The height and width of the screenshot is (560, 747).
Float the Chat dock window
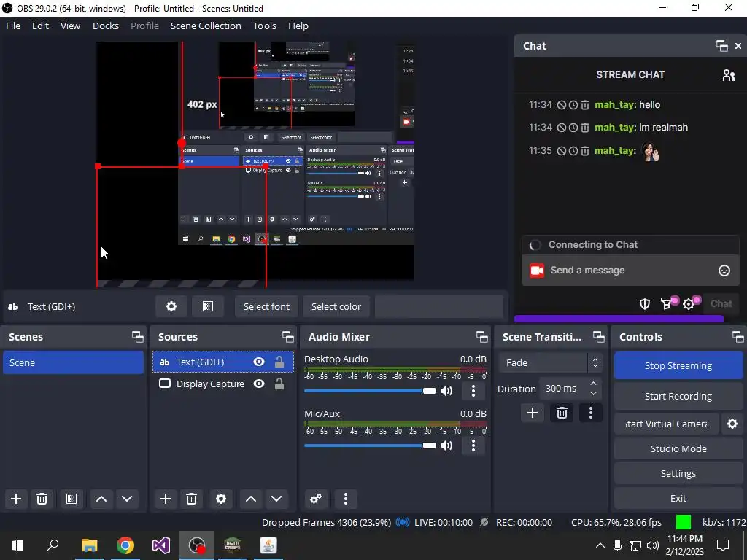point(721,46)
